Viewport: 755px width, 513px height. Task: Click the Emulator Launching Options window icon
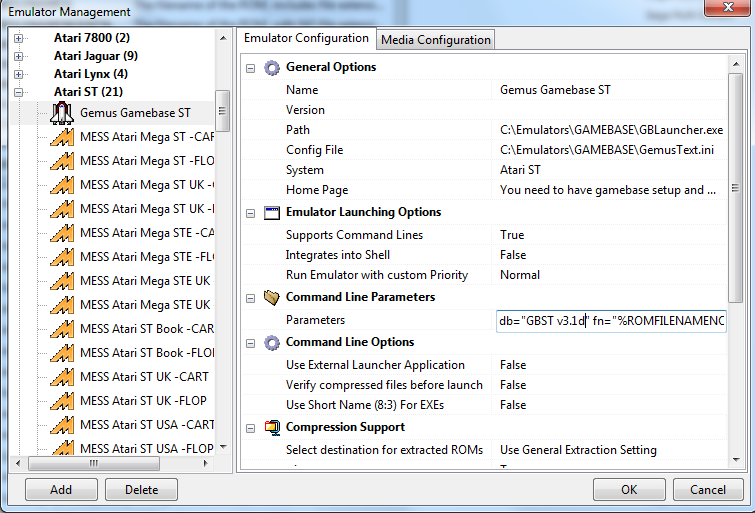[x=272, y=212]
